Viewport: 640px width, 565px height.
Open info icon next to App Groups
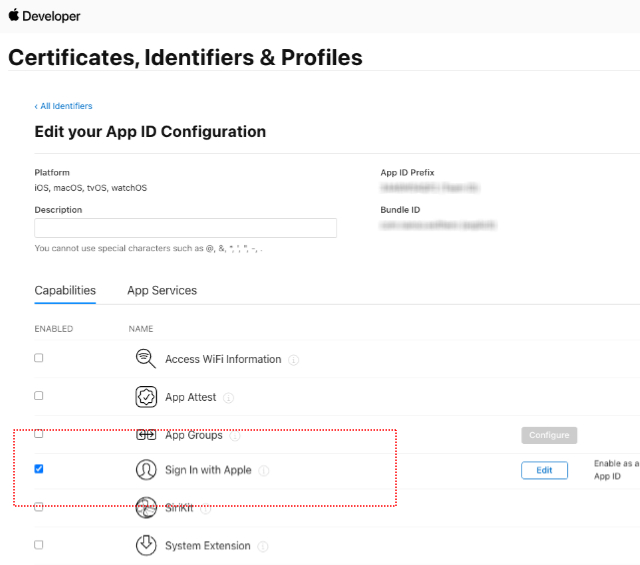point(235,436)
